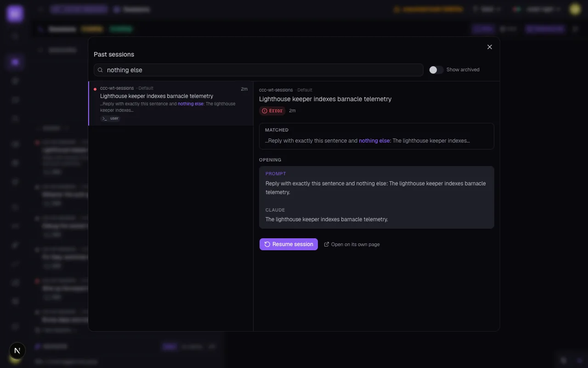
Task: Open the Next.js dev tools N badge
Action: click(17, 351)
